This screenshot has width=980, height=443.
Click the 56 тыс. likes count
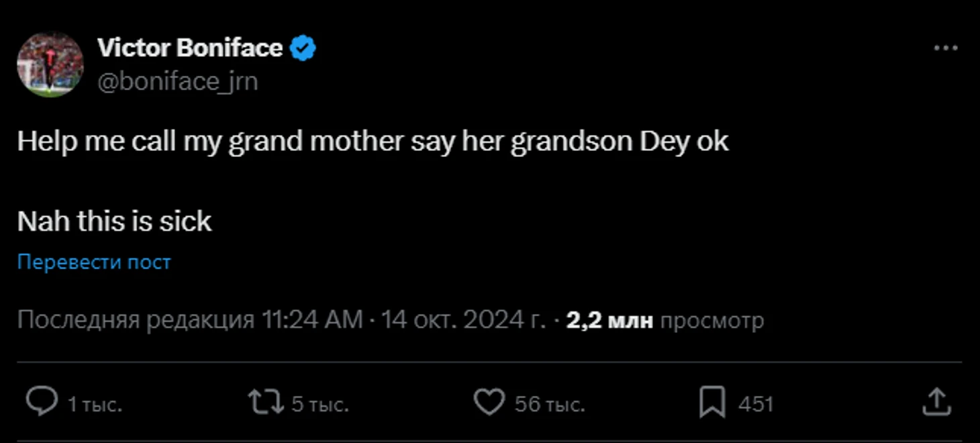click(550, 404)
